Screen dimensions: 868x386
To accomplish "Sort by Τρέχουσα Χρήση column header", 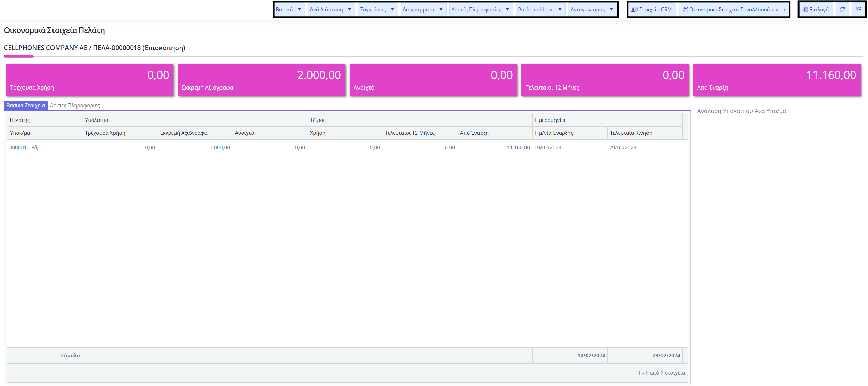I will pos(120,133).
